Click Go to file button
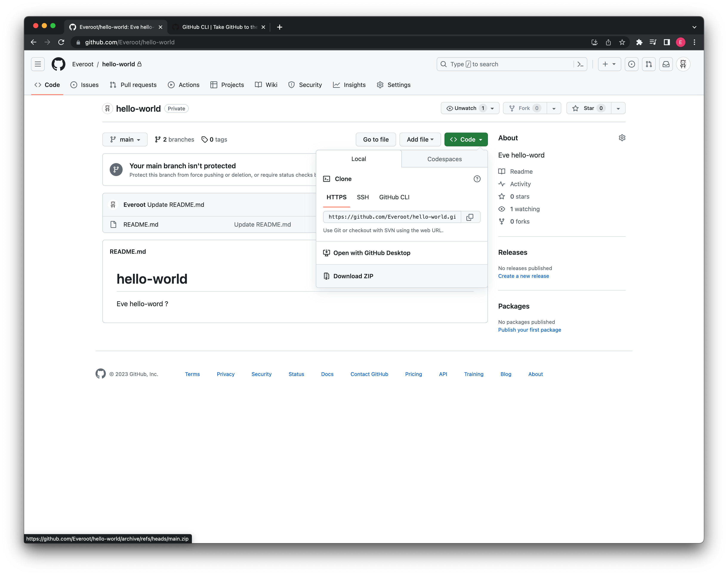Screen dimensions: 728x575 click(376, 139)
